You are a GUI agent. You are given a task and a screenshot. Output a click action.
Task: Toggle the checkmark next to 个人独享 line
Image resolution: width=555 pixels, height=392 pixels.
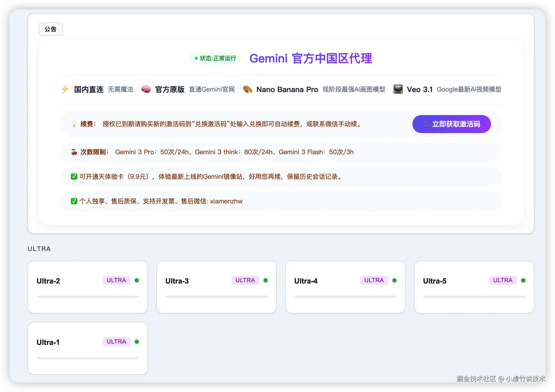point(74,201)
